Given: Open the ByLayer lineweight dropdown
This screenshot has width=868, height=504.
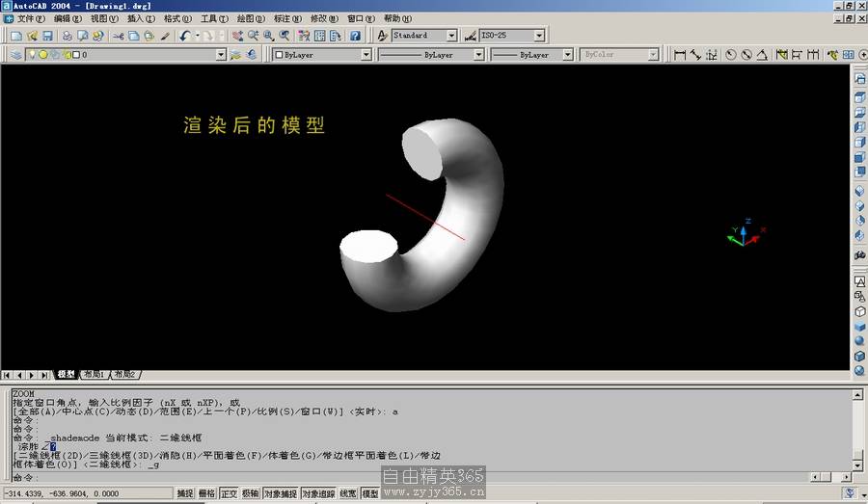Looking at the screenshot, I should (x=567, y=54).
